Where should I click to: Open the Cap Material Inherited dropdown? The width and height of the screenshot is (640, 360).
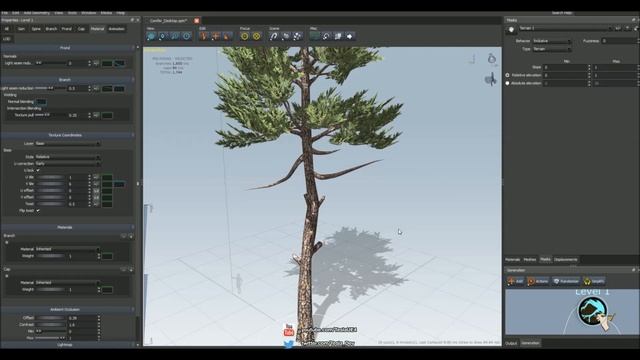click(67, 282)
